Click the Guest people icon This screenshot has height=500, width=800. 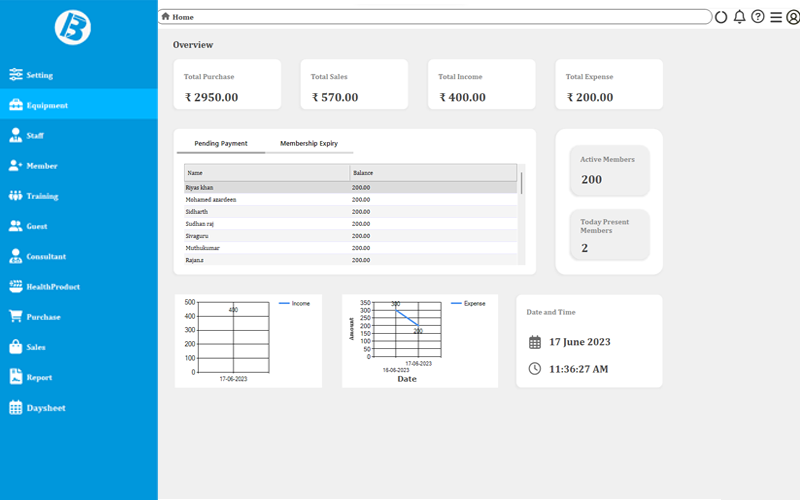(x=16, y=226)
